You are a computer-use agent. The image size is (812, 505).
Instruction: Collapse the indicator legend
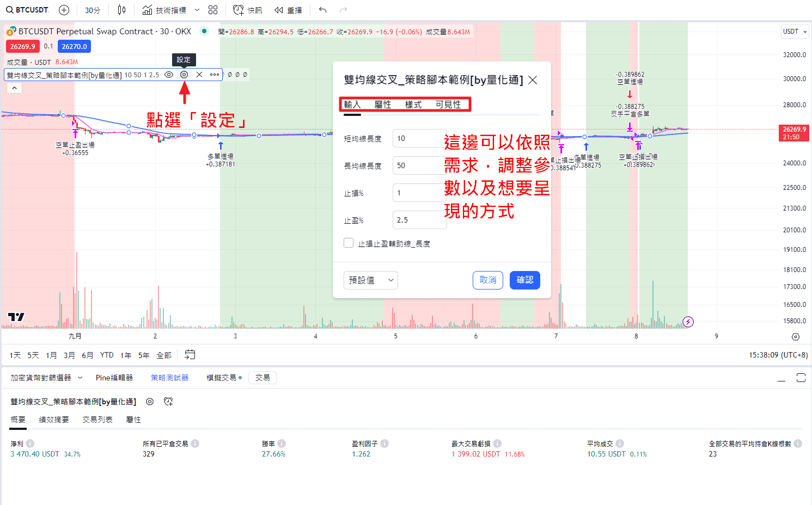[14, 88]
